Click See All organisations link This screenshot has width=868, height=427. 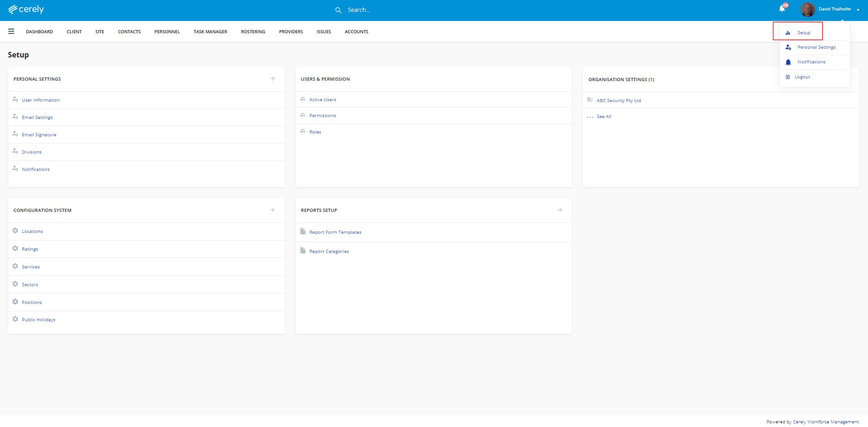(x=604, y=117)
